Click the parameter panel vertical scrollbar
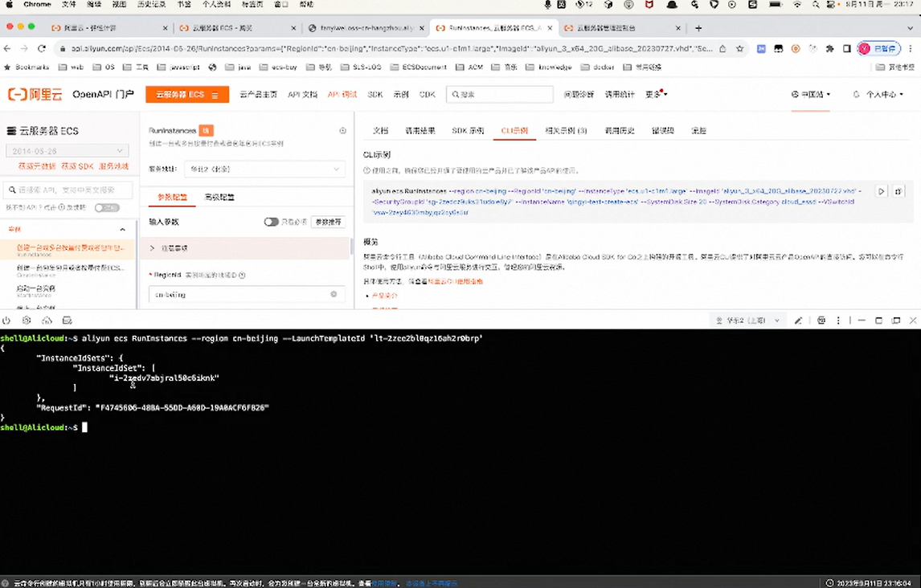The height and width of the screenshot is (588, 921). click(351, 247)
